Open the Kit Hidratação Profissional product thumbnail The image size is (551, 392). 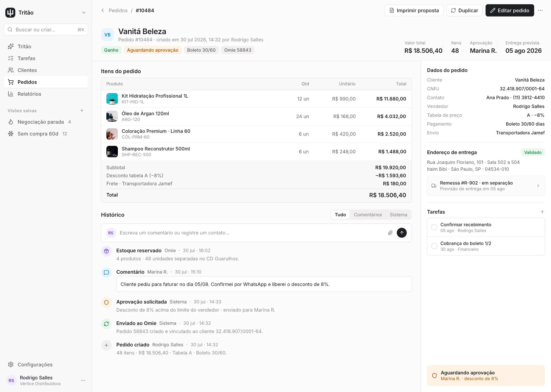[x=112, y=99]
